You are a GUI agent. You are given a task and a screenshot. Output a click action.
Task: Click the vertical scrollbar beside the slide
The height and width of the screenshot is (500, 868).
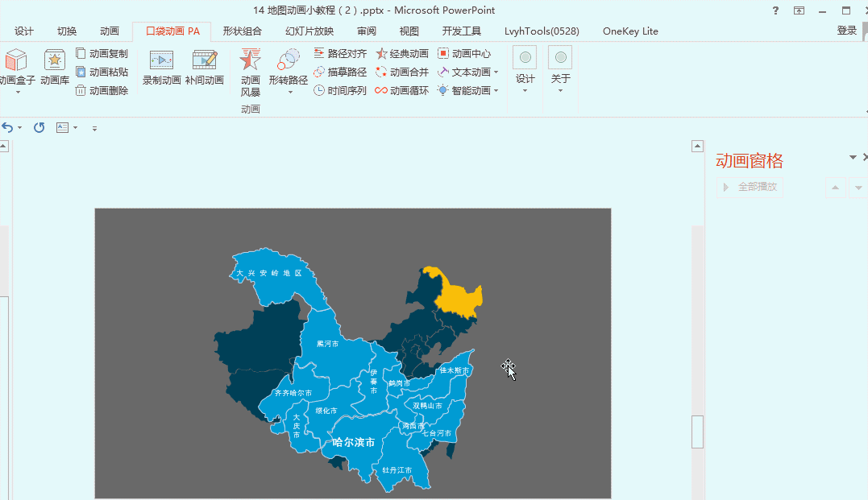coord(696,432)
